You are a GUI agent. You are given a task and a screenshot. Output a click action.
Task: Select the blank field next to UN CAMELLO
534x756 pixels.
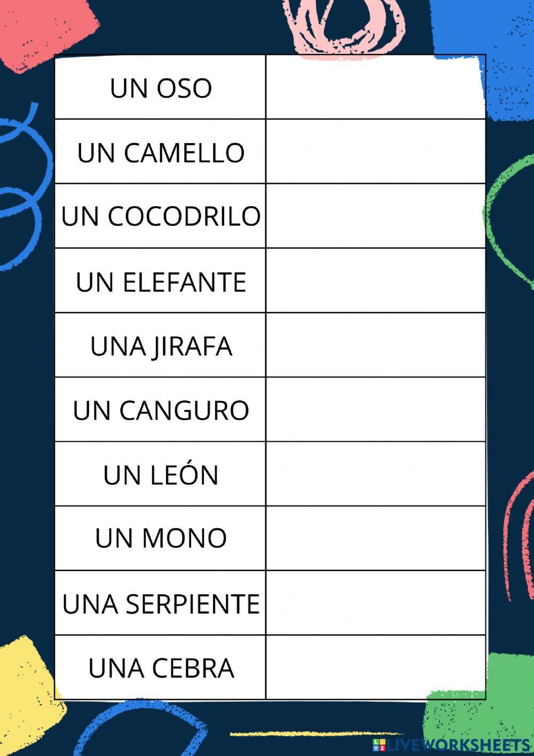[375, 152]
